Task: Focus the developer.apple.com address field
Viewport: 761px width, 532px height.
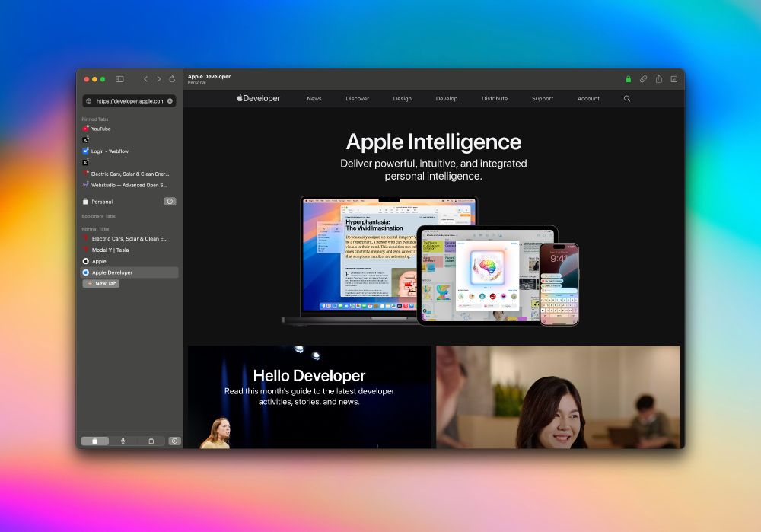Action: click(129, 101)
